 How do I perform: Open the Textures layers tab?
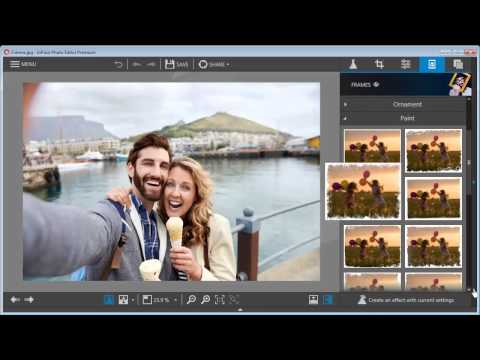[x=458, y=64]
